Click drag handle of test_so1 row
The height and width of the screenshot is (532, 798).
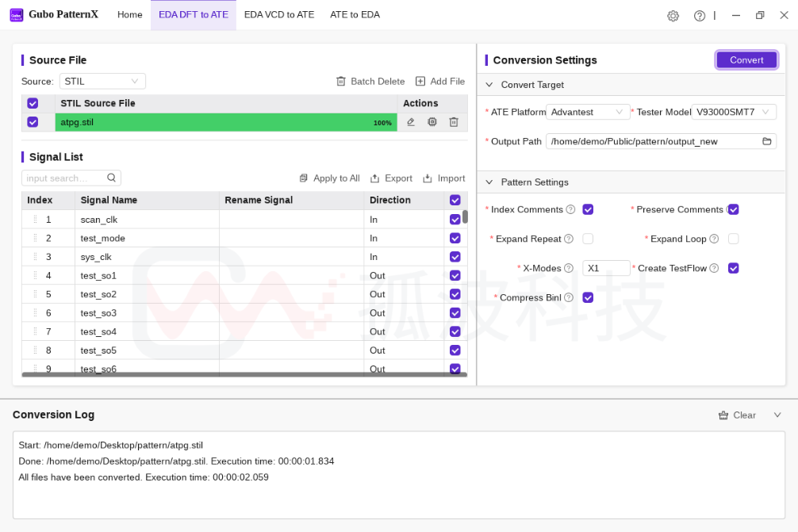[35, 275]
